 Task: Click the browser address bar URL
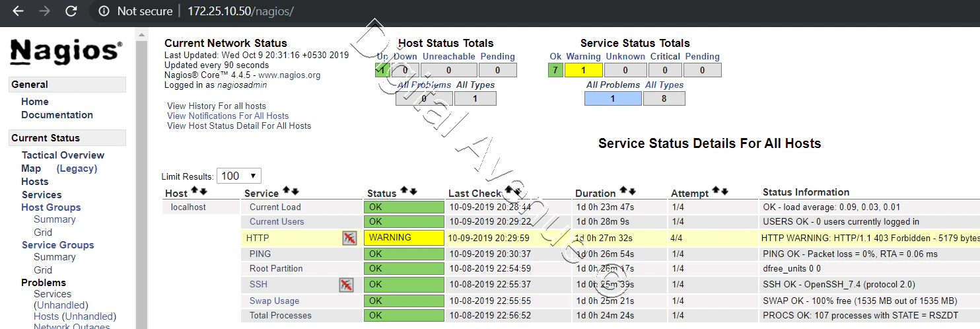240,11
